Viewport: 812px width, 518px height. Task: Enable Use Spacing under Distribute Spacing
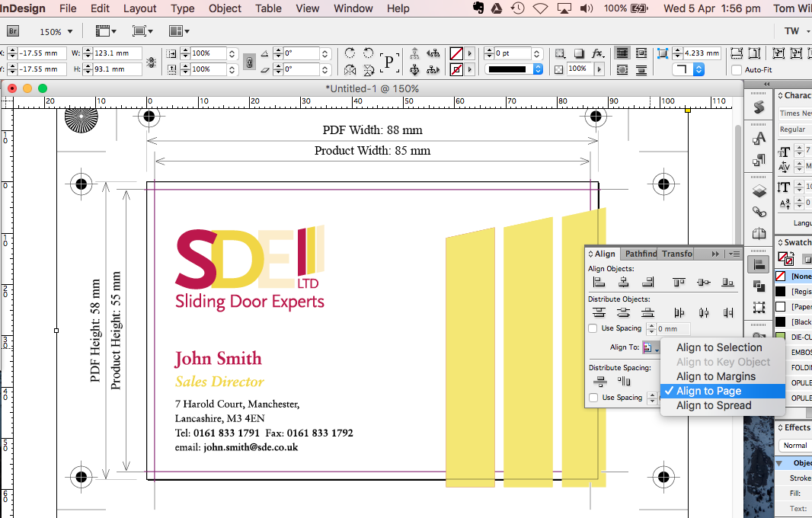click(593, 398)
